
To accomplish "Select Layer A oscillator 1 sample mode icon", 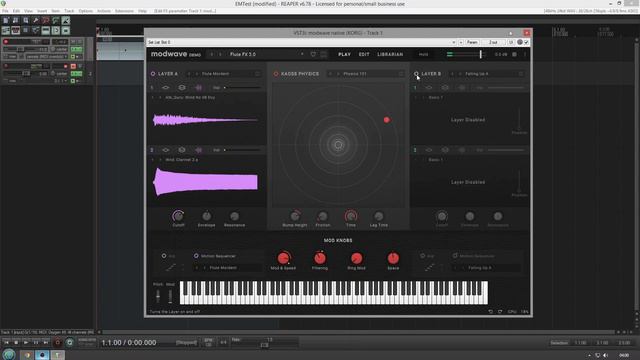I will [198, 87].
